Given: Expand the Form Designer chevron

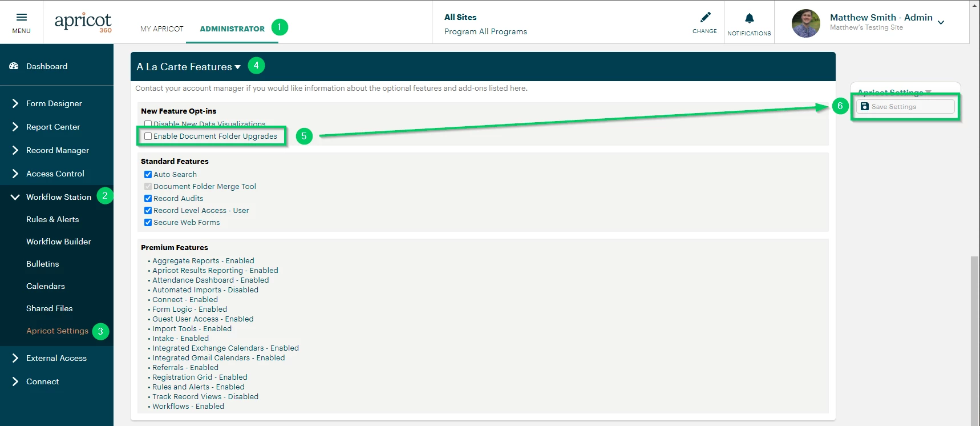Looking at the screenshot, I should click(x=15, y=103).
